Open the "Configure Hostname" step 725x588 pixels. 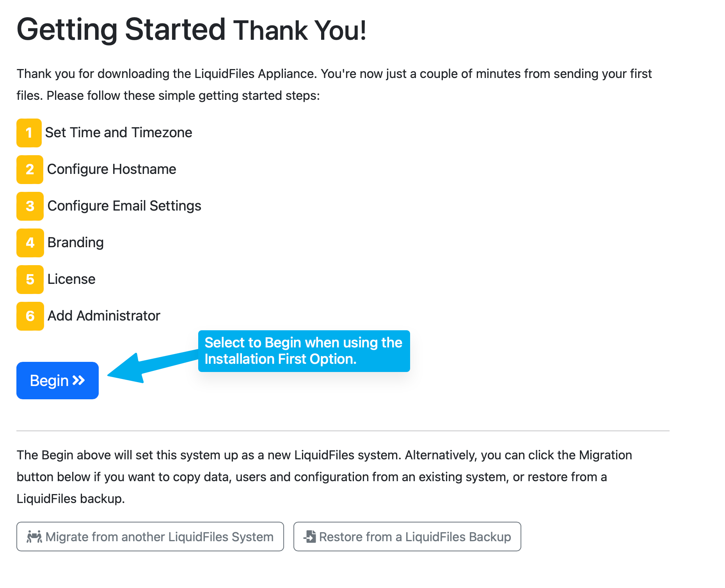112,169
